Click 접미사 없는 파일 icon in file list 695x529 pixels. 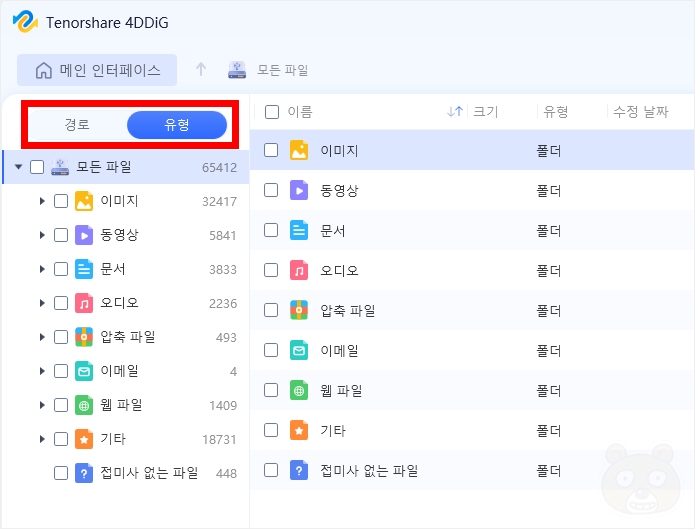coord(299,470)
